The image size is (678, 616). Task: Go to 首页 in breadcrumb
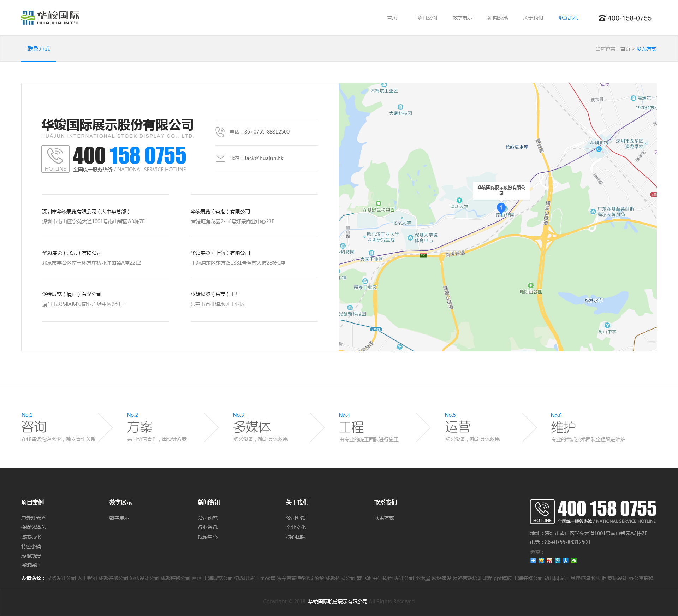click(625, 49)
